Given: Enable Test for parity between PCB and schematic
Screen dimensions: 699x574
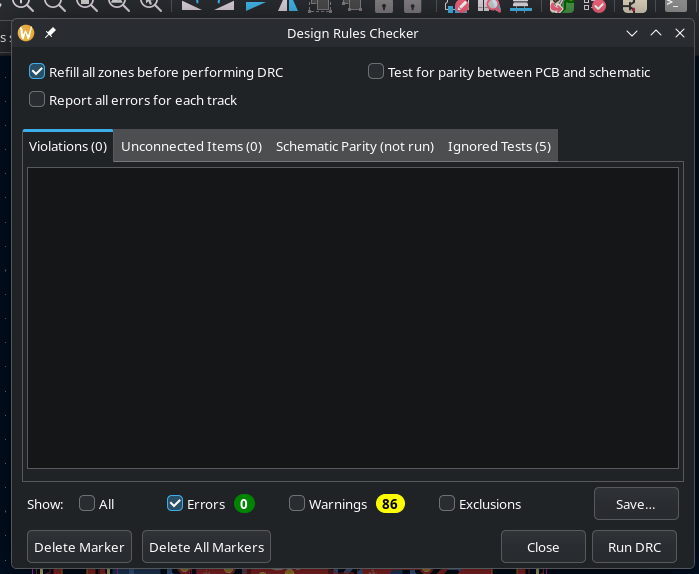Looking at the screenshot, I should point(376,72).
